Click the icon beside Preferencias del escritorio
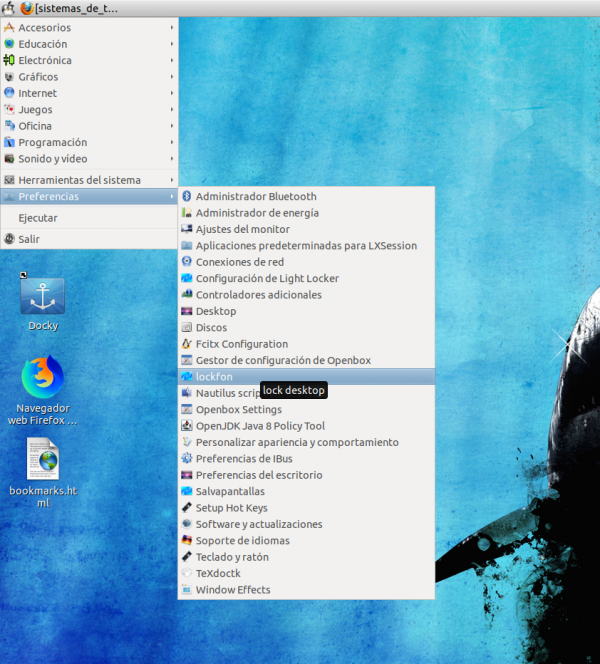 186,475
